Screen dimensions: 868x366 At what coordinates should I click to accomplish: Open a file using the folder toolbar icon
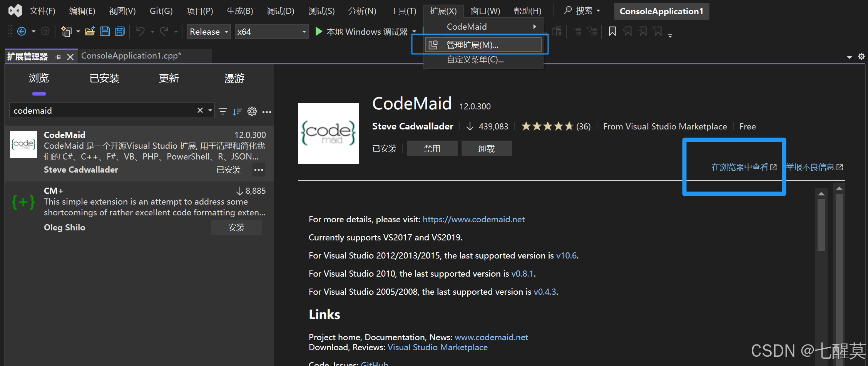click(90, 31)
